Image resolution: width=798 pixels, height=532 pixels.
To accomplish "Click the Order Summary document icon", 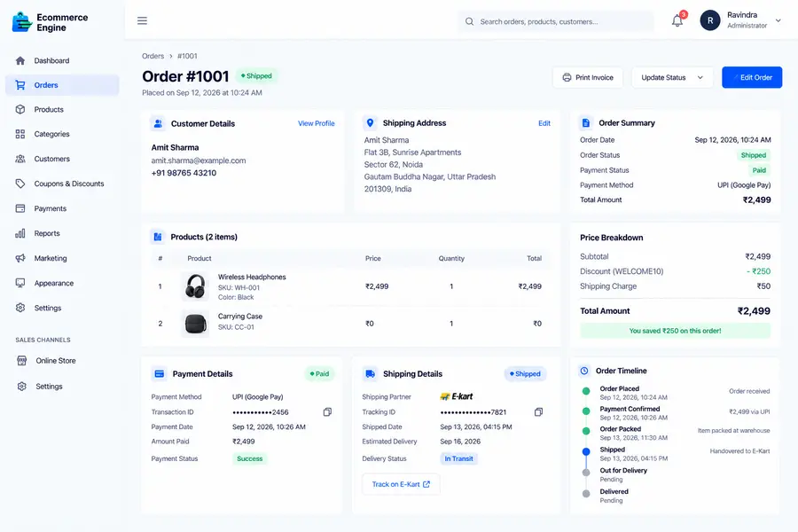I will point(586,122).
